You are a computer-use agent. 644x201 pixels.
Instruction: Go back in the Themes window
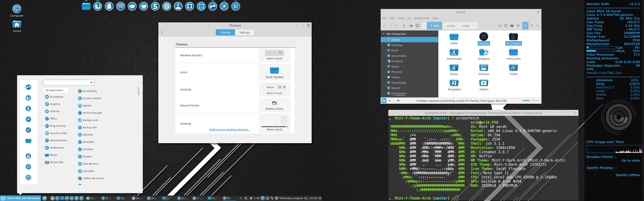(x=162, y=33)
